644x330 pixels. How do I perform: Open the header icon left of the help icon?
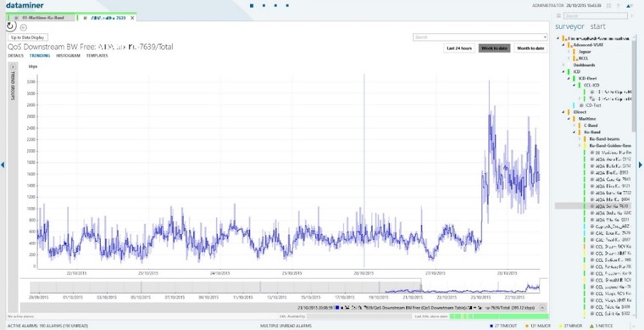coord(608,6)
